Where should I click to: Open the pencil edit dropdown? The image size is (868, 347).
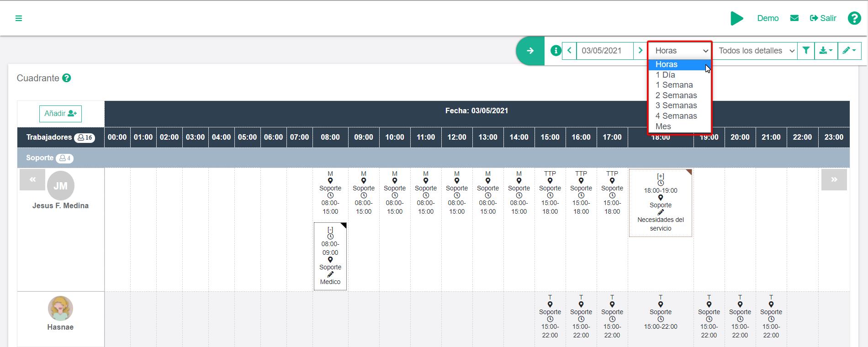coord(849,51)
